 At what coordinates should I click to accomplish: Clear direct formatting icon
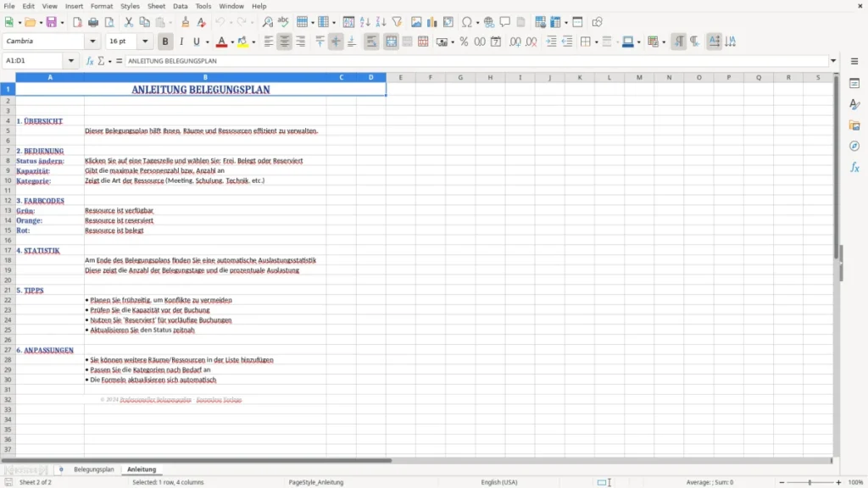202,22
